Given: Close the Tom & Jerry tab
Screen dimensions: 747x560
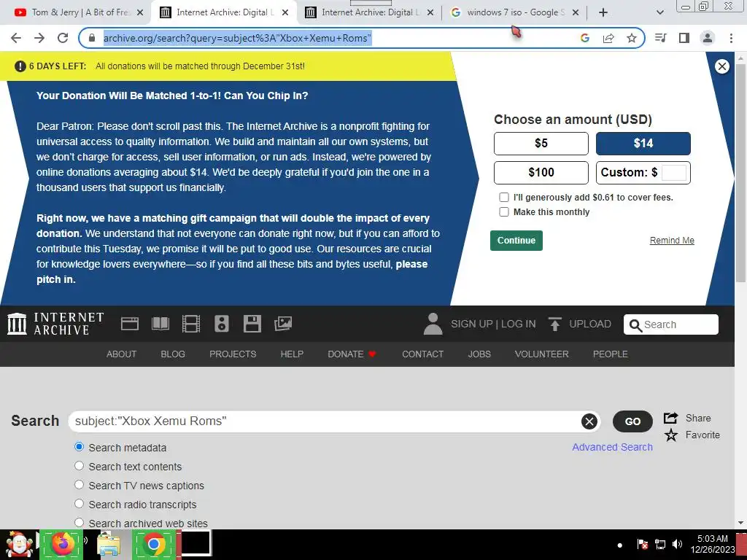Looking at the screenshot, I should 140,12.
